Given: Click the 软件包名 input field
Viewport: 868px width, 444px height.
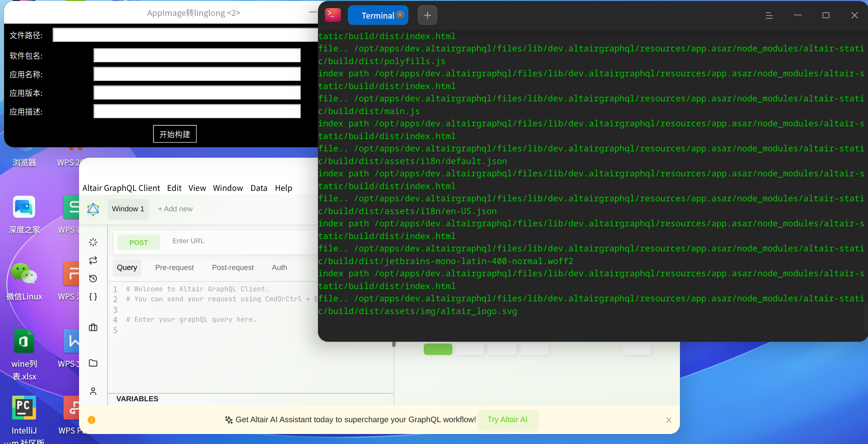Looking at the screenshot, I should coord(197,55).
